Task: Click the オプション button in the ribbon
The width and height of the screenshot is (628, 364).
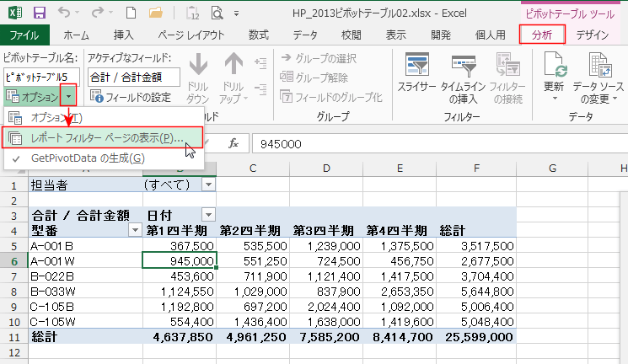Action: [x=33, y=97]
